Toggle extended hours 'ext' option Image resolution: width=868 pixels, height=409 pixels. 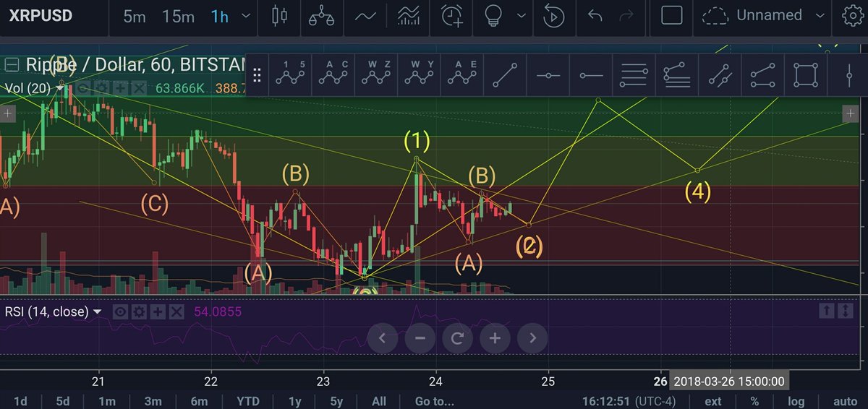(713, 401)
